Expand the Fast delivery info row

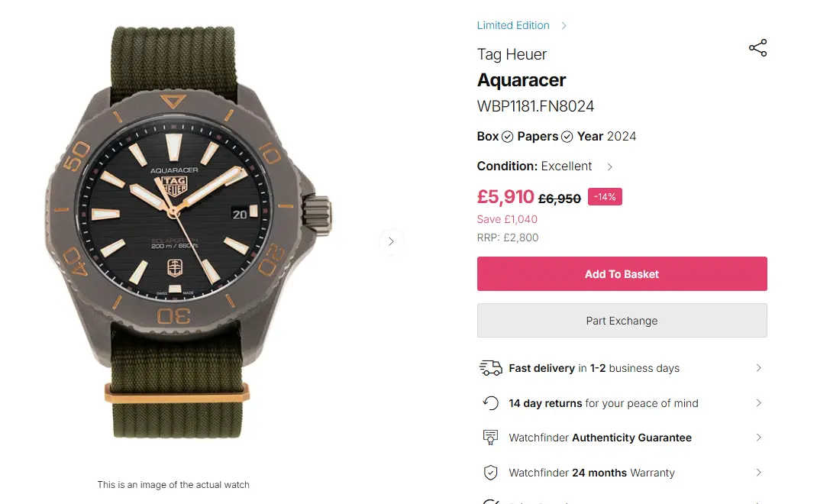(x=758, y=368)
